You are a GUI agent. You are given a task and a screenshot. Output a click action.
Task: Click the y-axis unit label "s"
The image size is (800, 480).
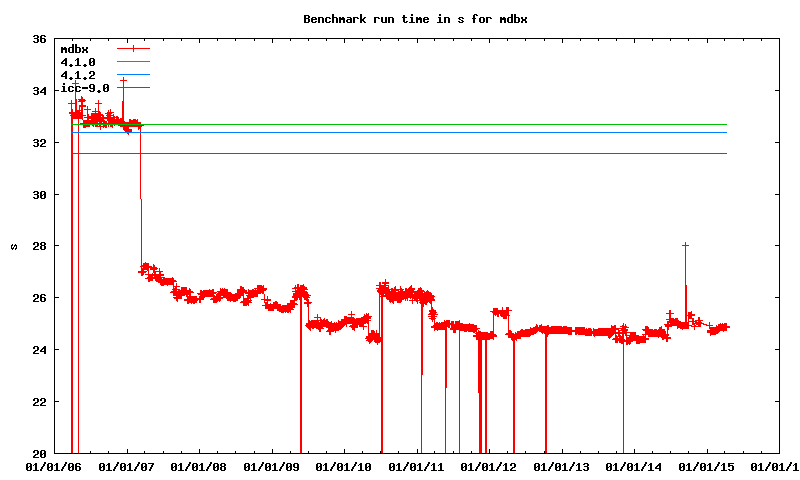(13, 246)
